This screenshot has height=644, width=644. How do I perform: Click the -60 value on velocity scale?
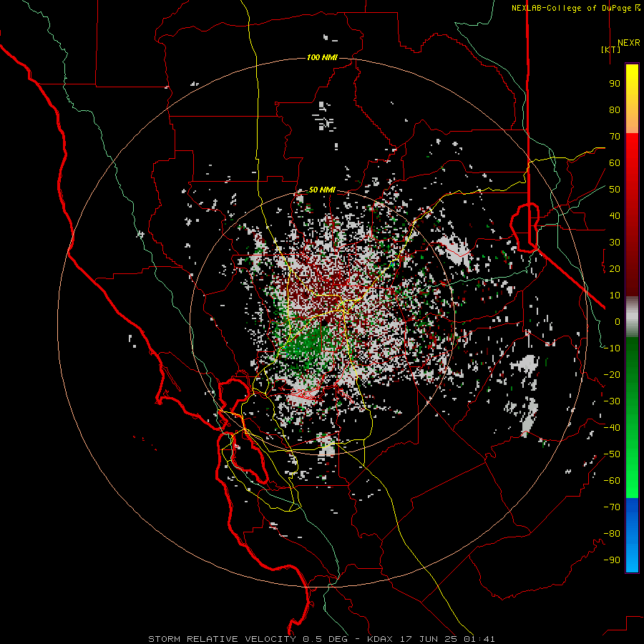pyautogui.click(x=612, y=481)
